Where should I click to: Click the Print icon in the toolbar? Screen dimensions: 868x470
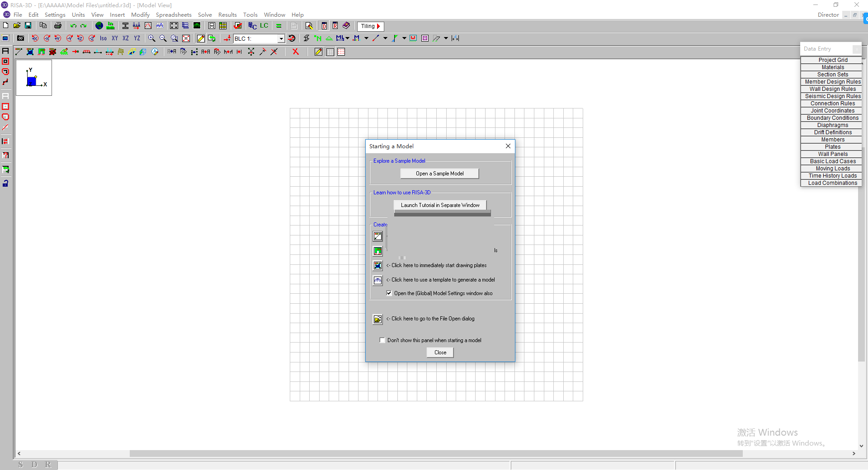click(x=57, y=26)
